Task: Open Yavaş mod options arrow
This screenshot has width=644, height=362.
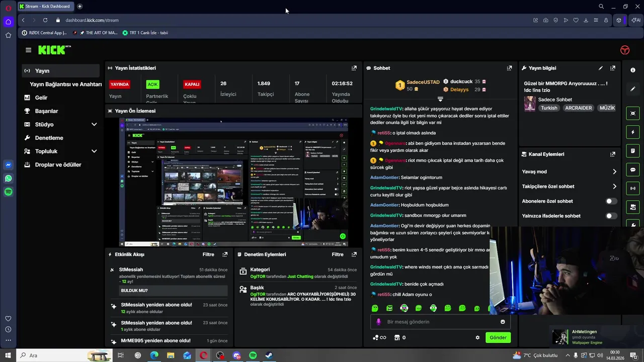Action: 614,171
